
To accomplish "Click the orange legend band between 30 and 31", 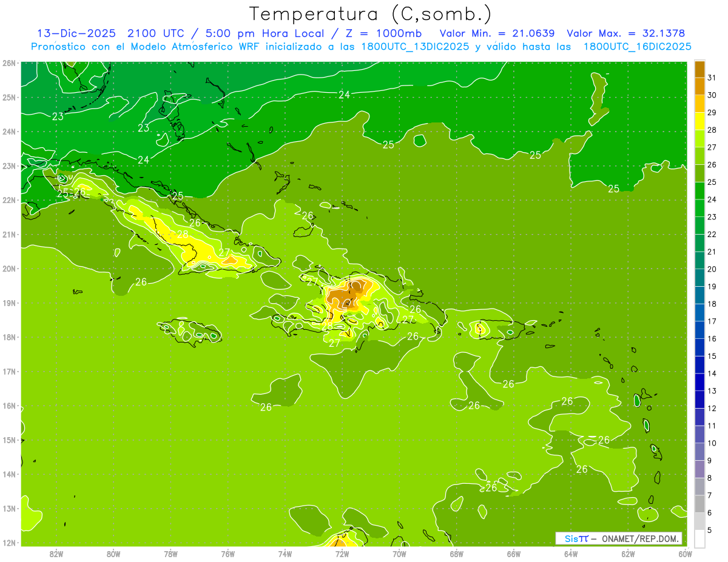I will (x=699, y=86).
